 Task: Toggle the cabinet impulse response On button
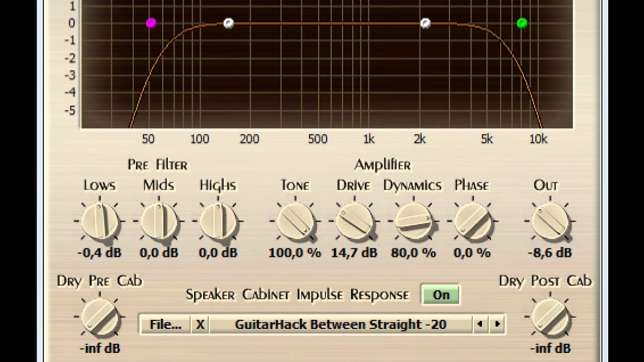441,295
